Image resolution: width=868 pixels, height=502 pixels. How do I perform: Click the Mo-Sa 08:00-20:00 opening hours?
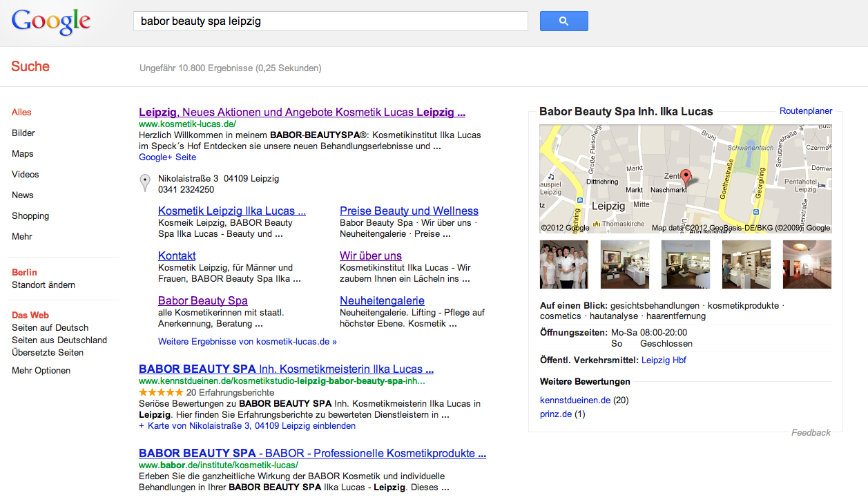tap(649, 333)
